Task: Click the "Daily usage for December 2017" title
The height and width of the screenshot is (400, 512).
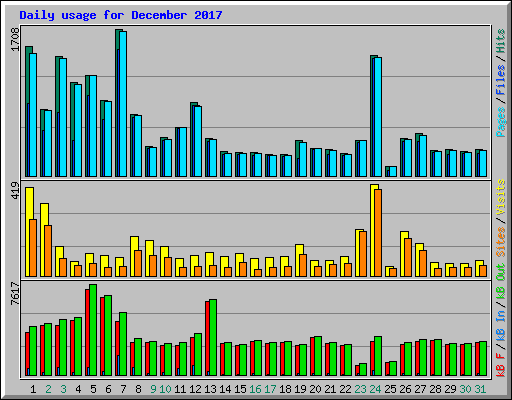Action: (121, 15)
